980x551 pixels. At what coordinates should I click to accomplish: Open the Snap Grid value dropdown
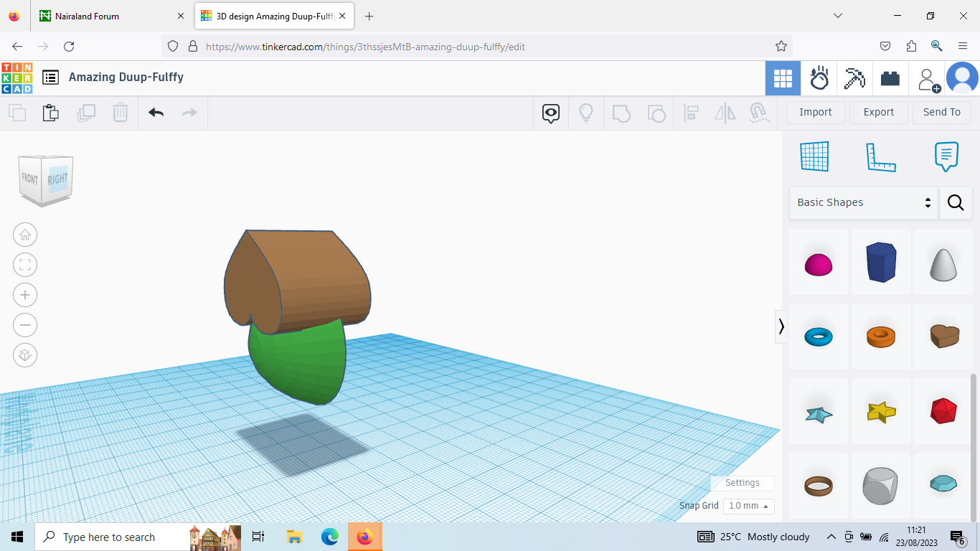pyautogui.click(x=748, y=506)
